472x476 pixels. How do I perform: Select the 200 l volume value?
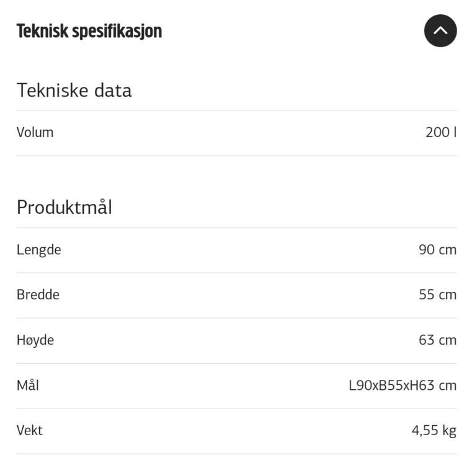[441, 133]
